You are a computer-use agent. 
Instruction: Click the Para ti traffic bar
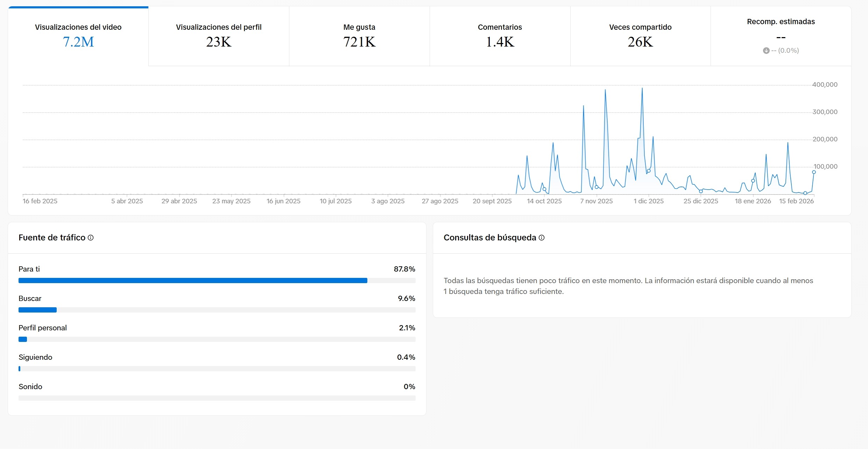pyautogui.click(x=193, y=280)
